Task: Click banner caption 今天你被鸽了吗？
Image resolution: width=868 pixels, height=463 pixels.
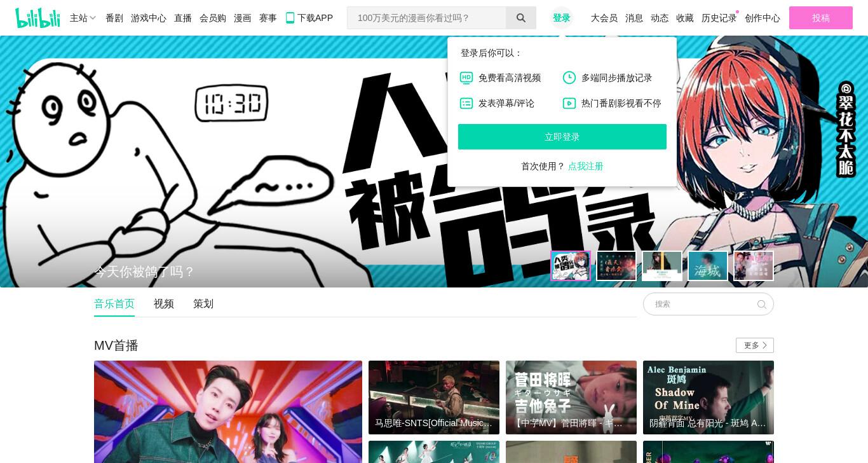Action: pos(144,272)
